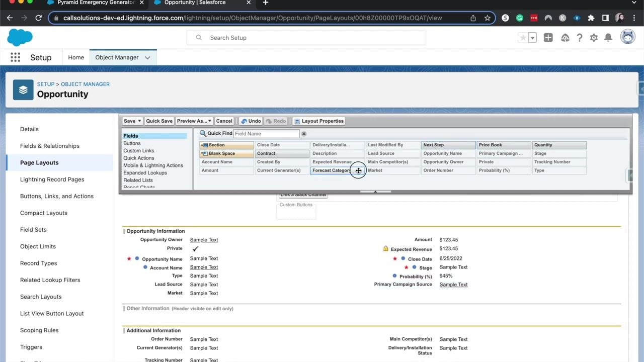Select Custom Links in palette list
Viewport: 644px width, 362px height.
coord(139,151)
